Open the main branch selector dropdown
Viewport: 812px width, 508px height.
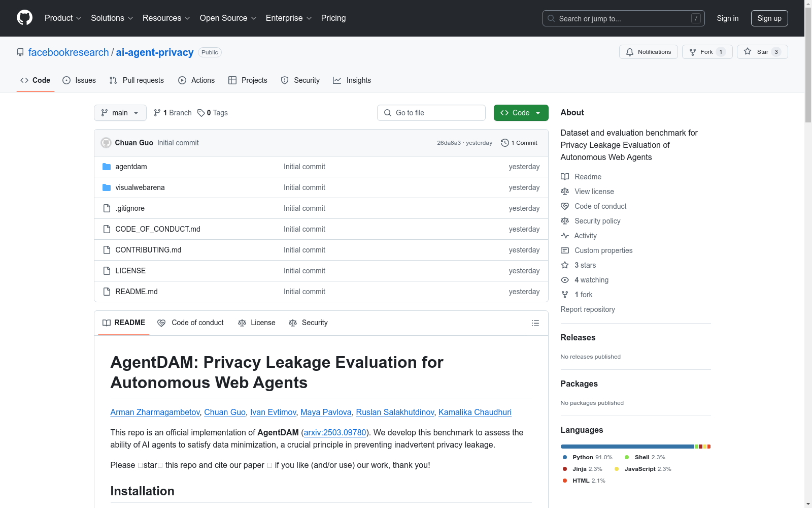120,113
